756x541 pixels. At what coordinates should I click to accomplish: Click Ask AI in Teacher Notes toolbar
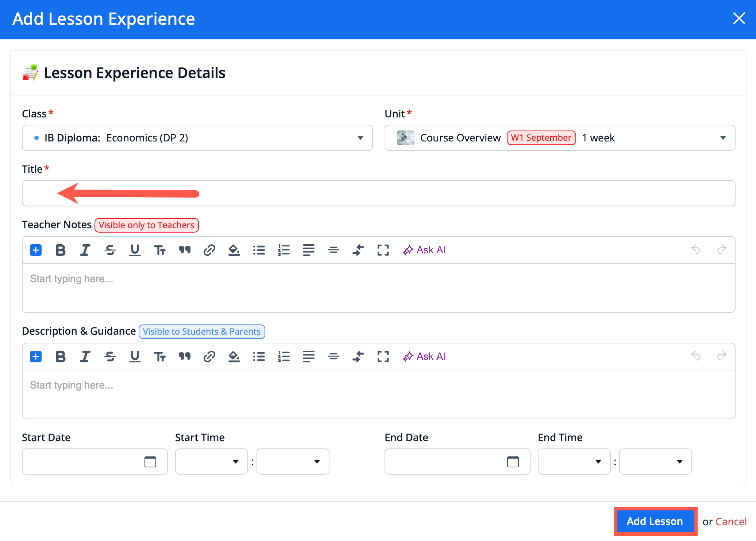[x=424, y=250]
